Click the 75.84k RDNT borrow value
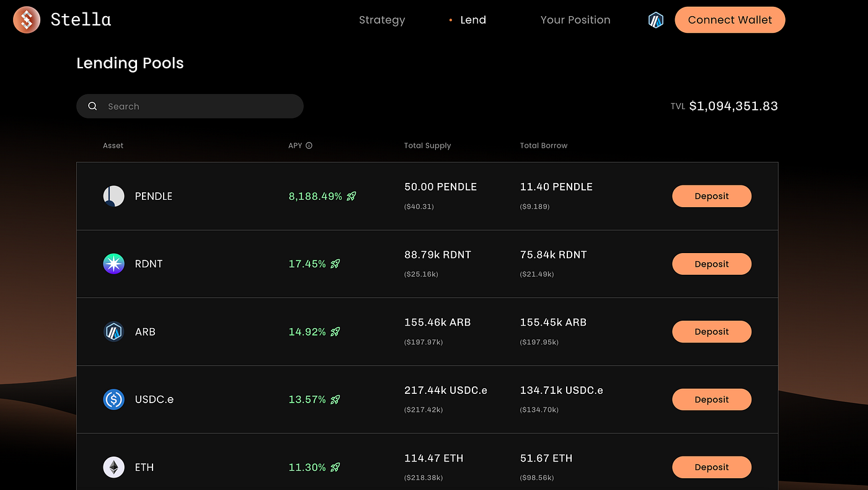This screenshot has height=490, width=868. point(554,254)
